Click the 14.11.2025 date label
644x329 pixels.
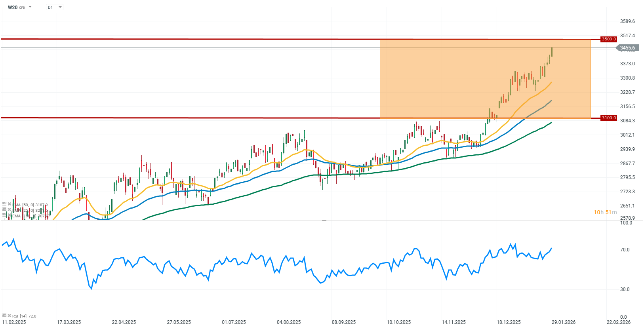coord(454,322)
